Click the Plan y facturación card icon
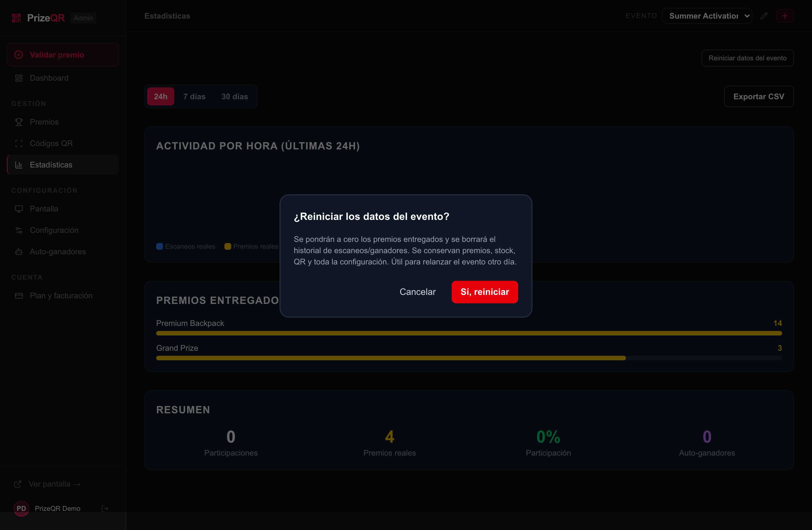 (19, 296)
